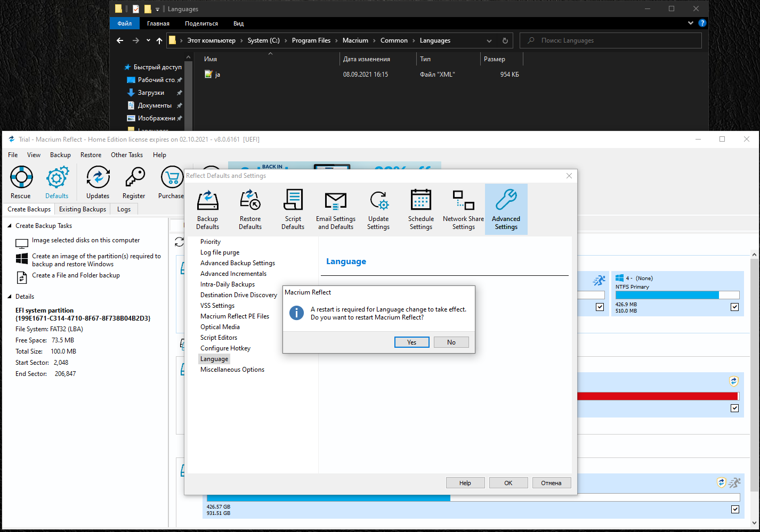760x532 pixels.
Task: Click the Rescue lifebuoy toolbar icon
Action: 21,178
